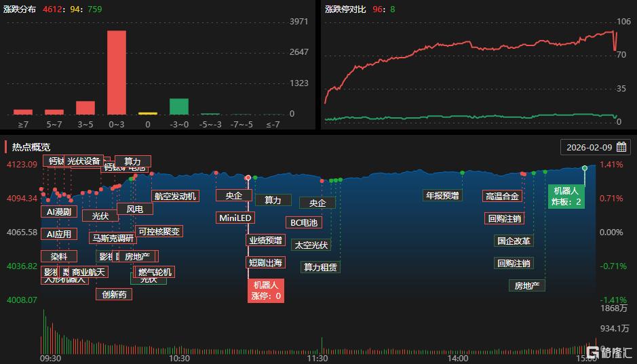
Task: Click the date field showing 2026-02-09
Action: (589, 147)
